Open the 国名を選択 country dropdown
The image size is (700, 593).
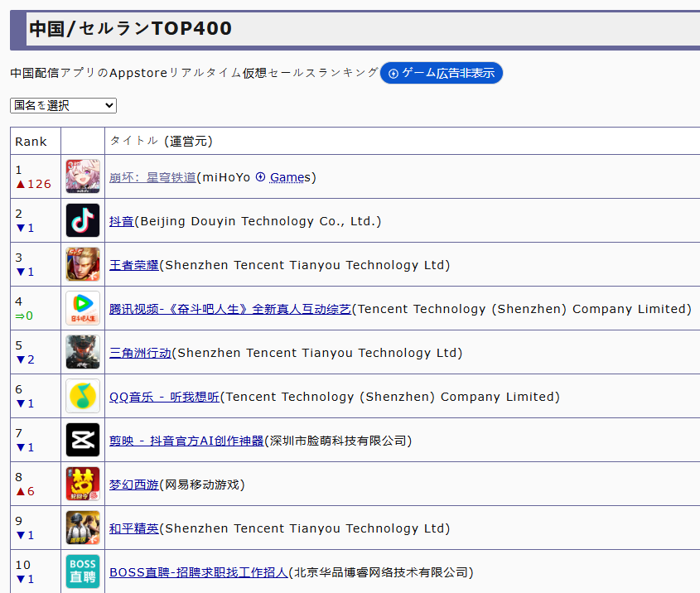coord(63,105)
